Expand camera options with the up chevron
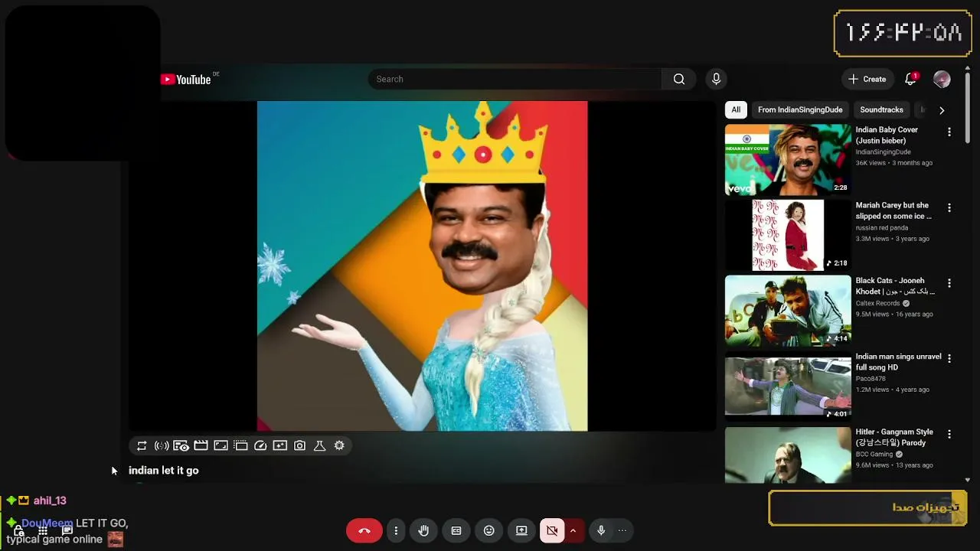This screenshot has width=980, height=551. (573, 530)
